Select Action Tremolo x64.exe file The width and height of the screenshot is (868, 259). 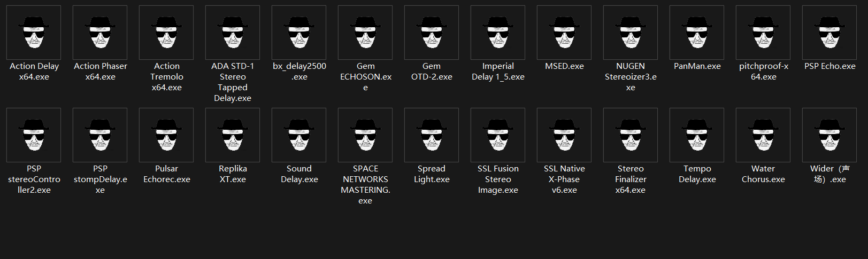click(166, 33)
